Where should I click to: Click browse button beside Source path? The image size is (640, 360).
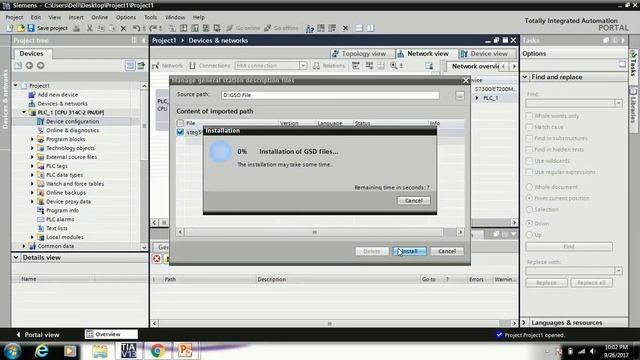[460, 96]
